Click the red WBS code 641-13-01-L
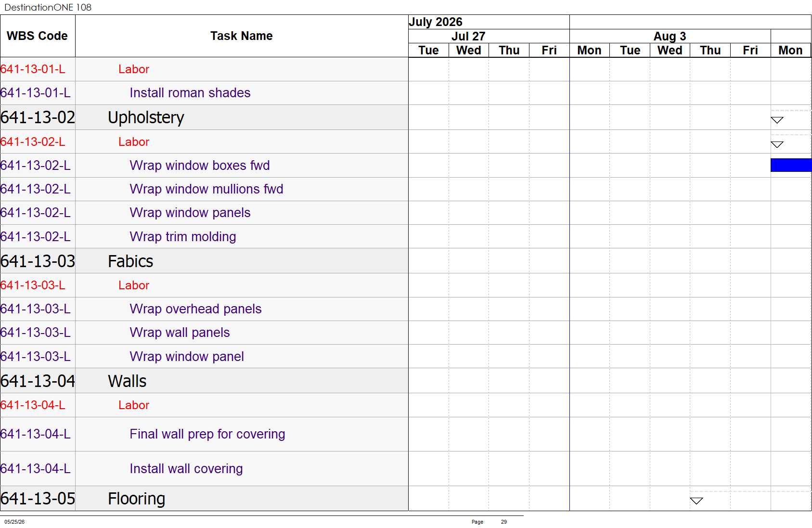The width and height of the screenshot is (812, 528). 33,69
